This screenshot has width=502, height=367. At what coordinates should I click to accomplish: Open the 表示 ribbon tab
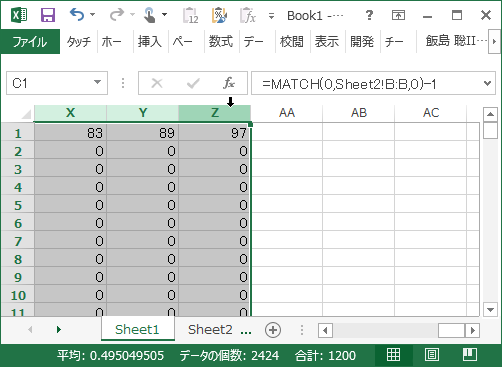point(327,42)
